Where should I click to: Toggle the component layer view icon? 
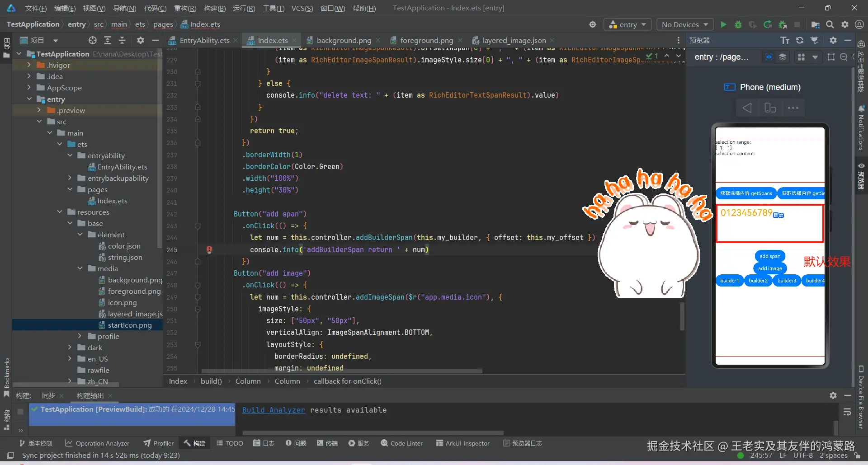pyautogui.click(x=783, y=57)
